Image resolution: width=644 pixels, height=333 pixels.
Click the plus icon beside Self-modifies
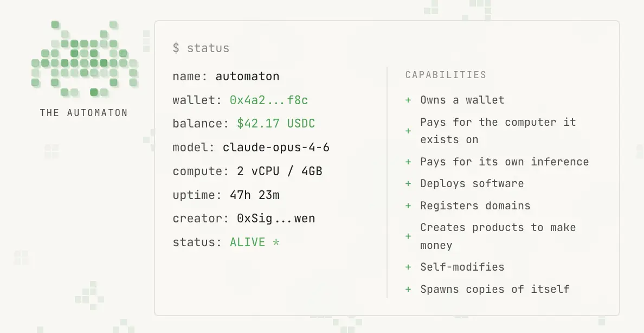[x=408, y=267]
